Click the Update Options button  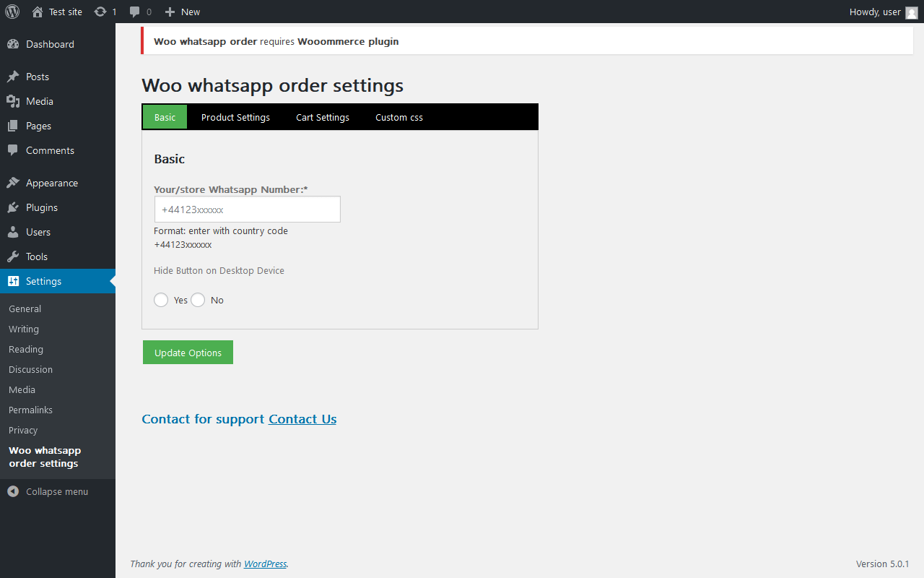(188, 353)
